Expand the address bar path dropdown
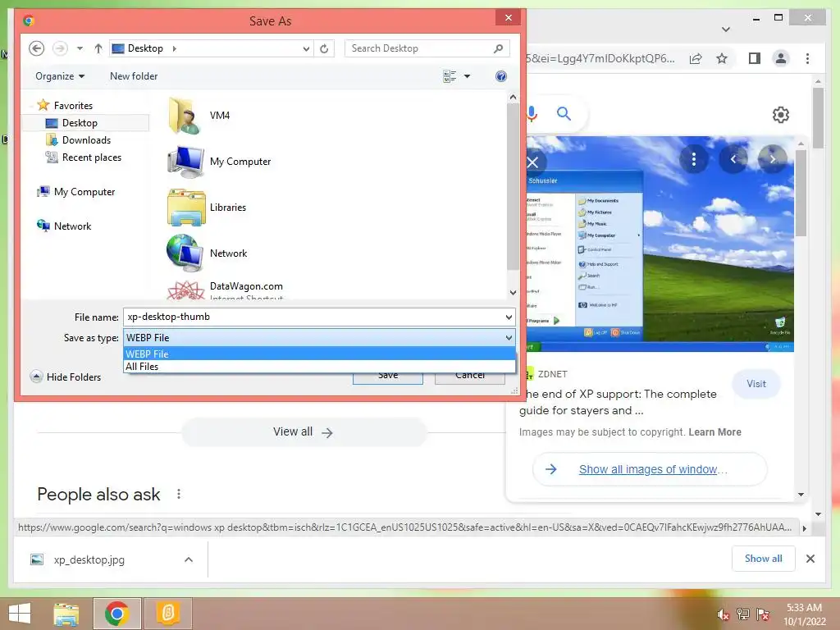 click(x=306, y=48)
